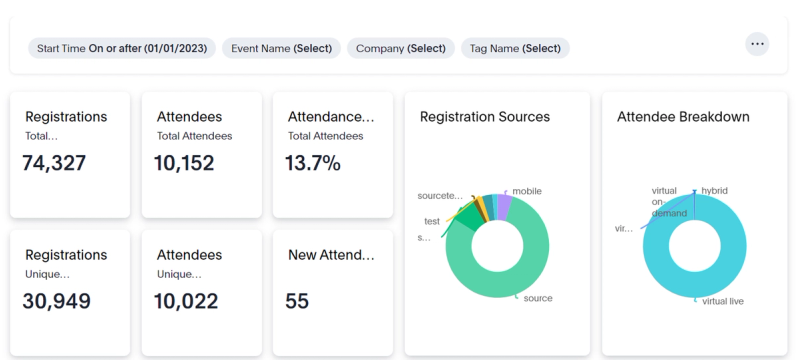Click the 'hybrid' chart label
This screenshot has height=360, width=800.
click(x=714, y=191)
